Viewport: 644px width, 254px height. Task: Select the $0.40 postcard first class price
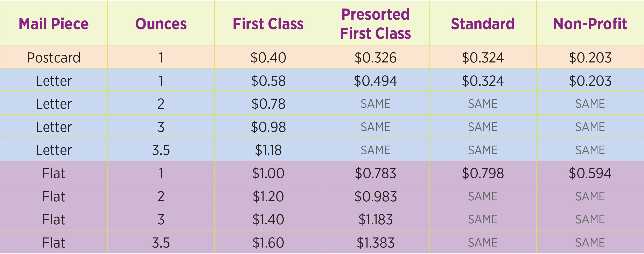[x=268, y=57]
